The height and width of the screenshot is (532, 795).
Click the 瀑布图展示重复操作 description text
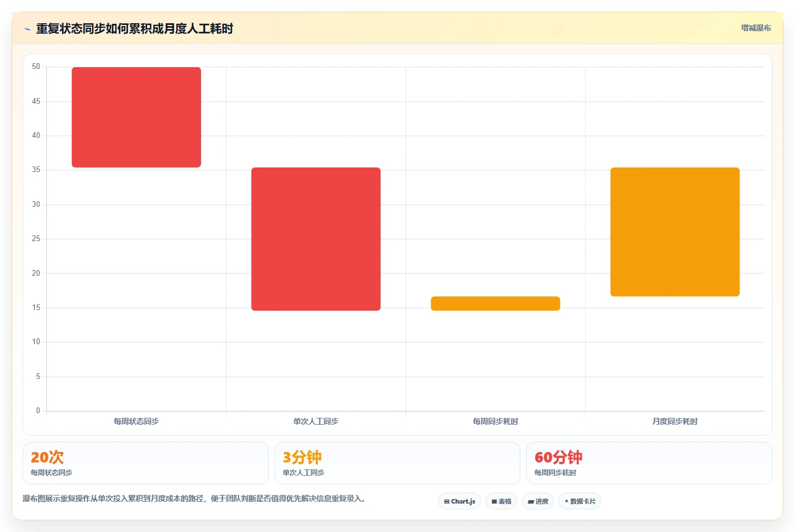point(195,498)
